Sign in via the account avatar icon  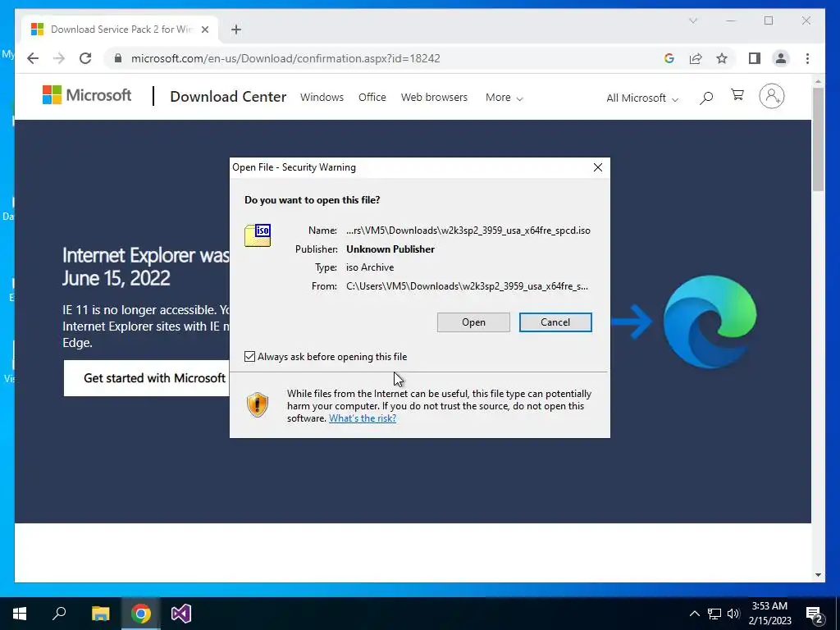pos(771,96)
